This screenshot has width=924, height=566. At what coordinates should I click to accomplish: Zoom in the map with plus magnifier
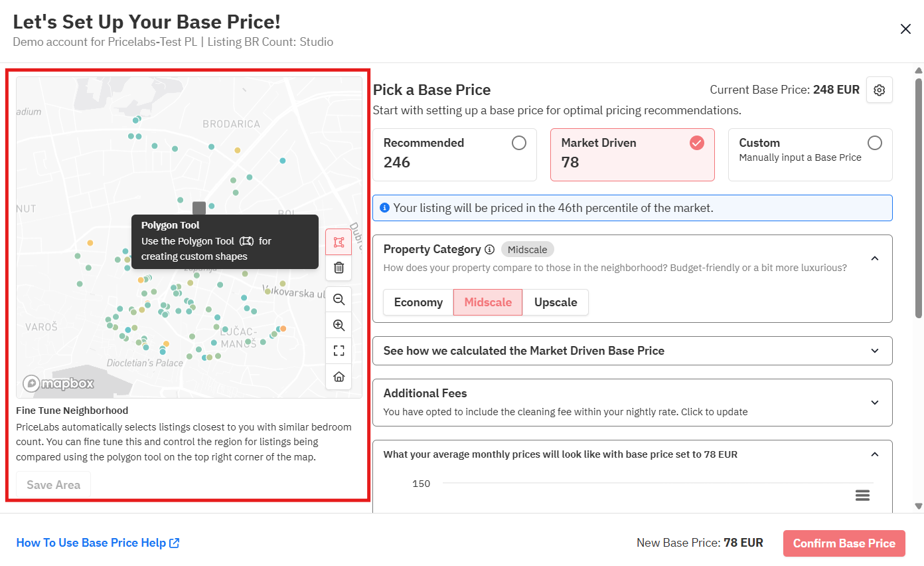[x=339, y=326]
